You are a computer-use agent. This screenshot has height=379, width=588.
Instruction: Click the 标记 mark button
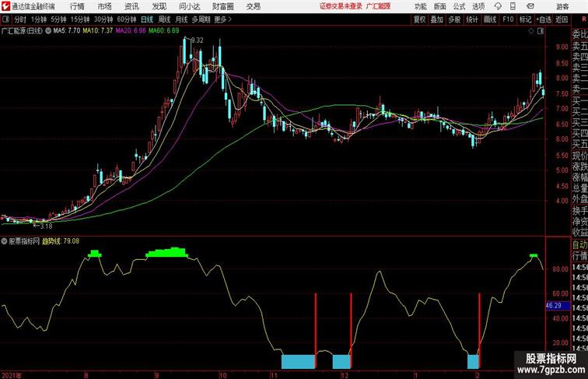pyautogui.click(x=525, y=19)
